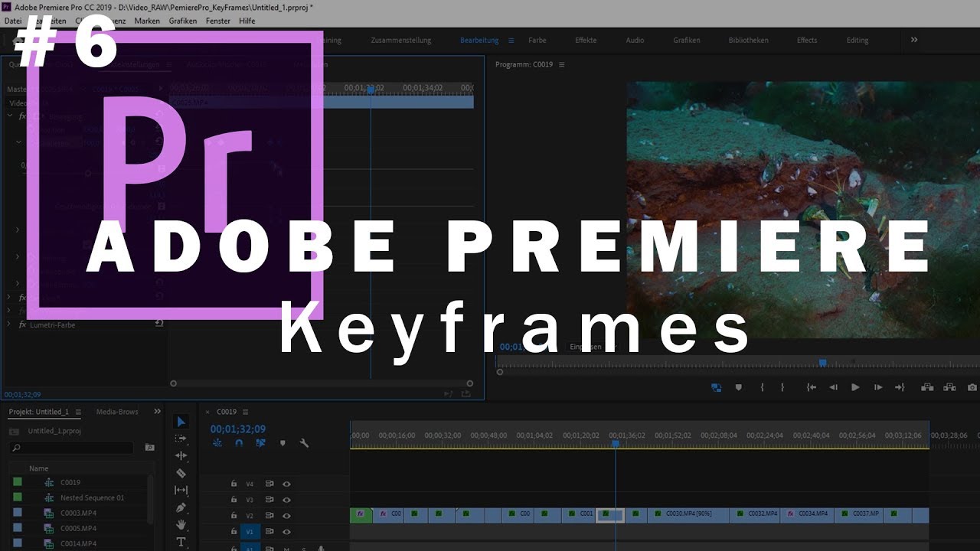Add marker in Program monitor

[x=738, y=387]
